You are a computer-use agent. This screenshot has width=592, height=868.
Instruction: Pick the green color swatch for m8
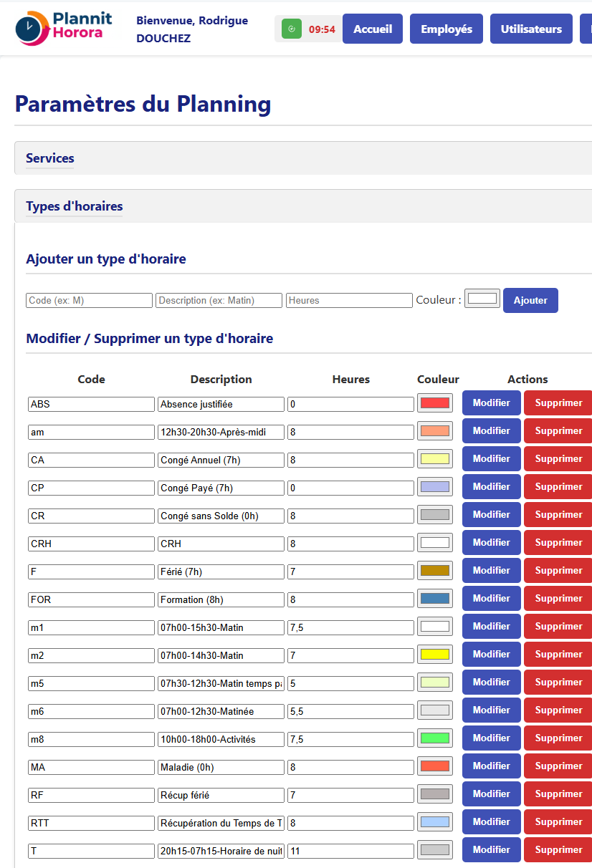[x=434, y=738]
